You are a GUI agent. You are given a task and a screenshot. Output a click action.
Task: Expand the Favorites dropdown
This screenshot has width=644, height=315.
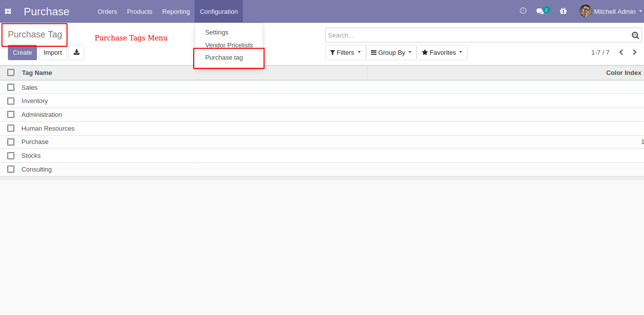[x=442, y=52]
